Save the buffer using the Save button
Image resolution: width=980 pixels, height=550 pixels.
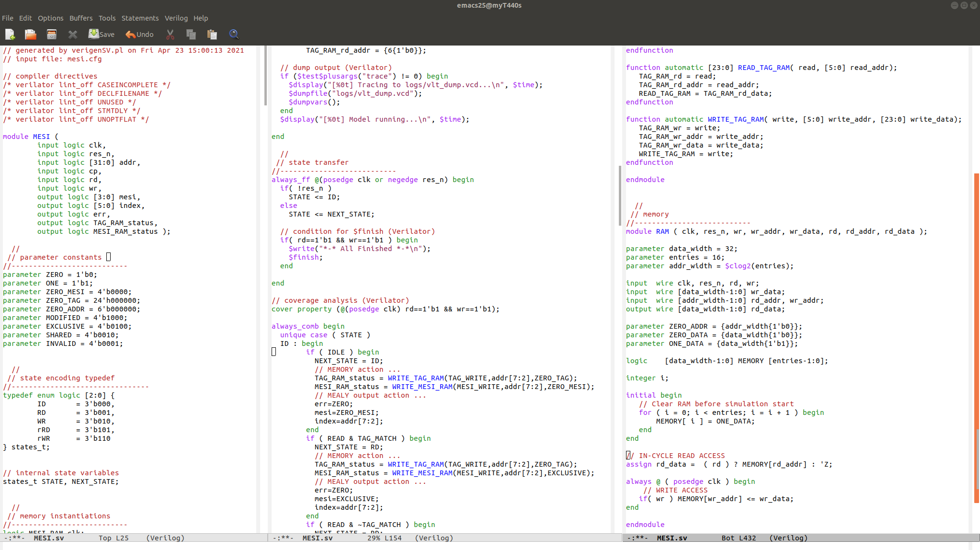pyautogui.click(x=102, y=34)
